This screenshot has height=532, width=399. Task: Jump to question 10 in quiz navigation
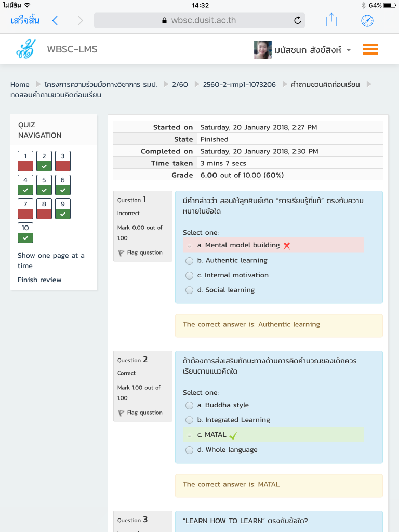25,232
